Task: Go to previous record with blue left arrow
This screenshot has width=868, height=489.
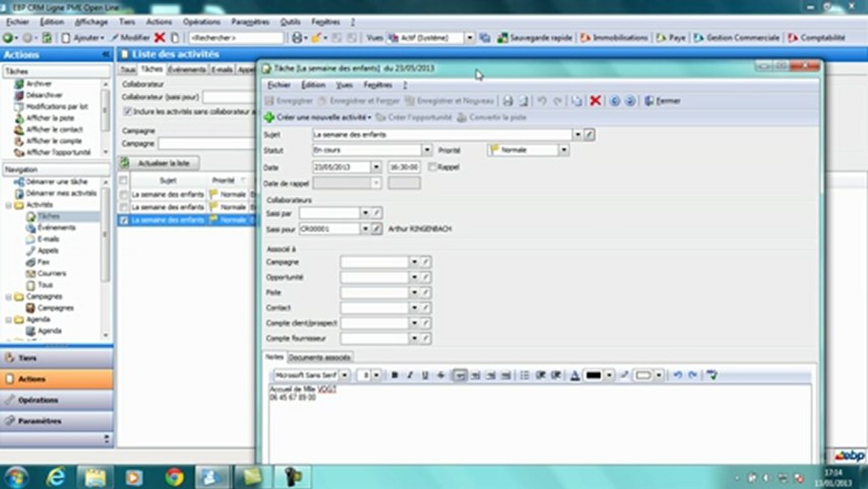Action: (616, 101)
